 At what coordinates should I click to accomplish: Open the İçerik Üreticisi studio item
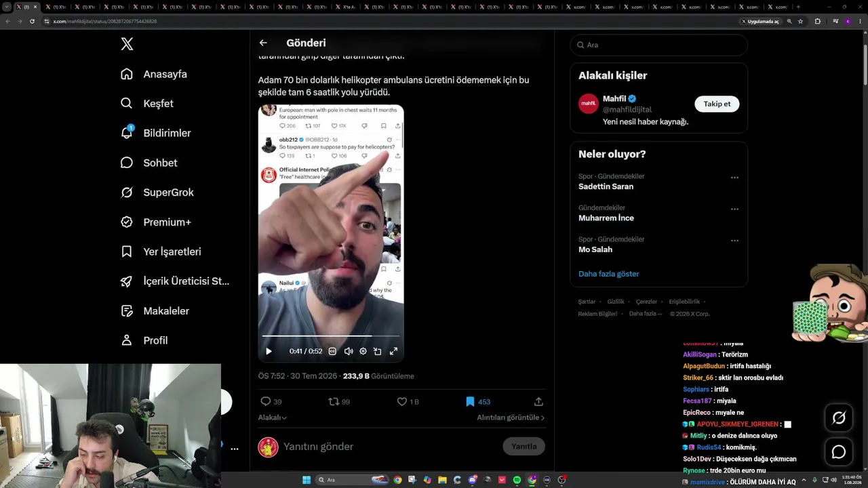click(x=175, y=281)
